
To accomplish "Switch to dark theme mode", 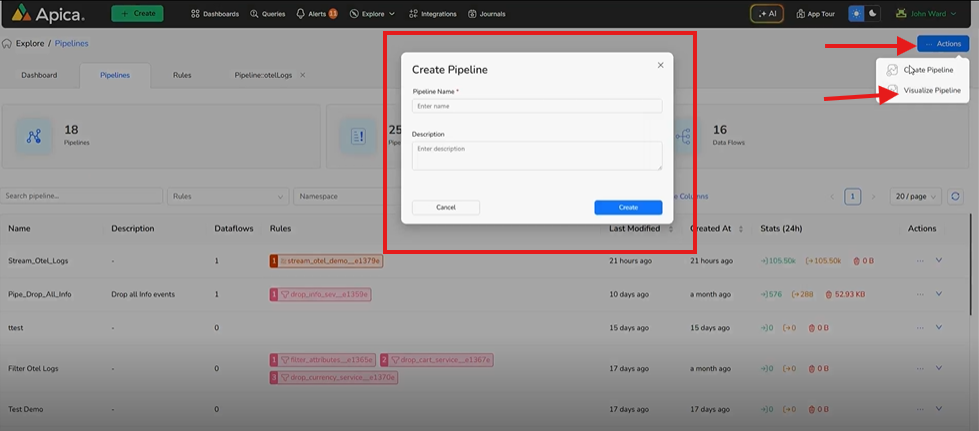I will [x=873, y=14].
